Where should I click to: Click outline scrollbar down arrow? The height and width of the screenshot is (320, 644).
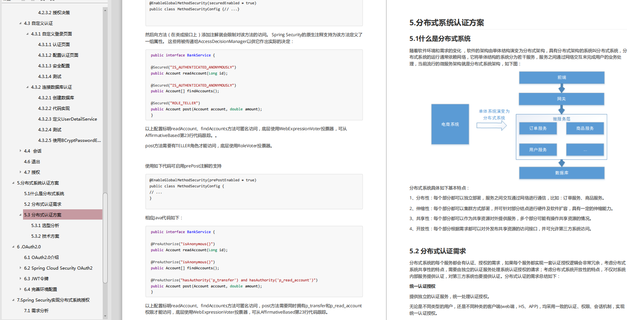(105, 316)
